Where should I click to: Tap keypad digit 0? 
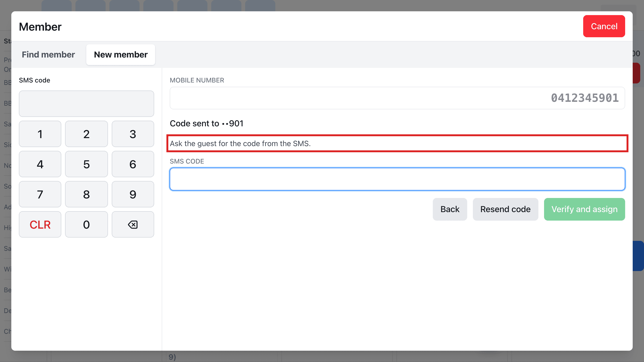(87, 225)
